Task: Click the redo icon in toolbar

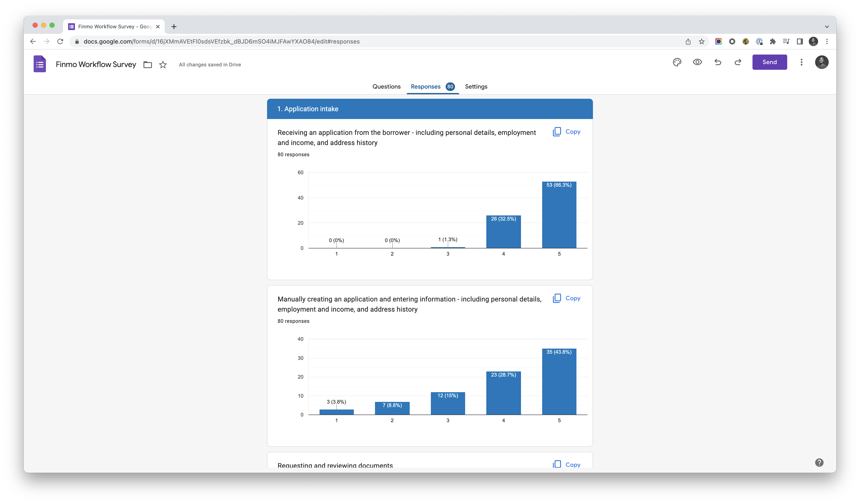Action: click(738, 62)
